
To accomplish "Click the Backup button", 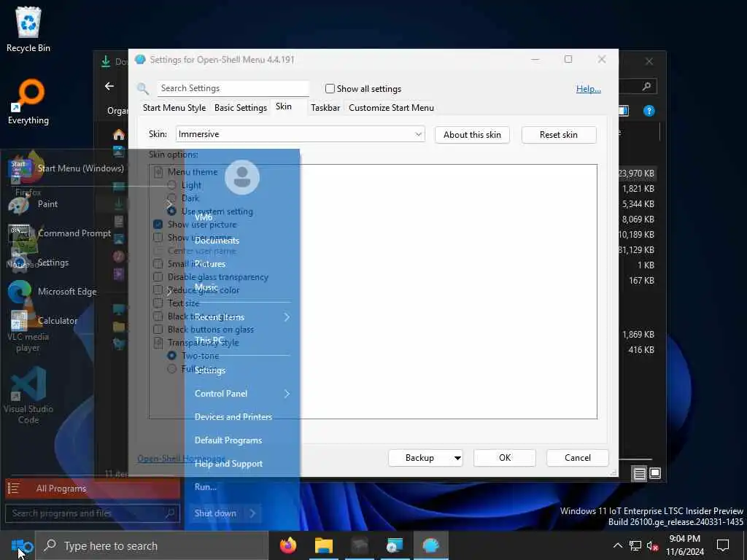I will click(419, 458).
